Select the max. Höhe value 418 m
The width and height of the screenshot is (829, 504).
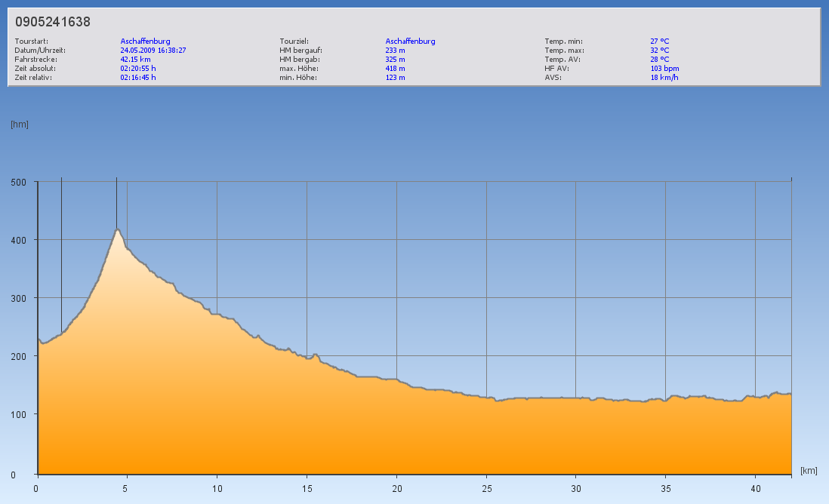(x=395, y=69)
